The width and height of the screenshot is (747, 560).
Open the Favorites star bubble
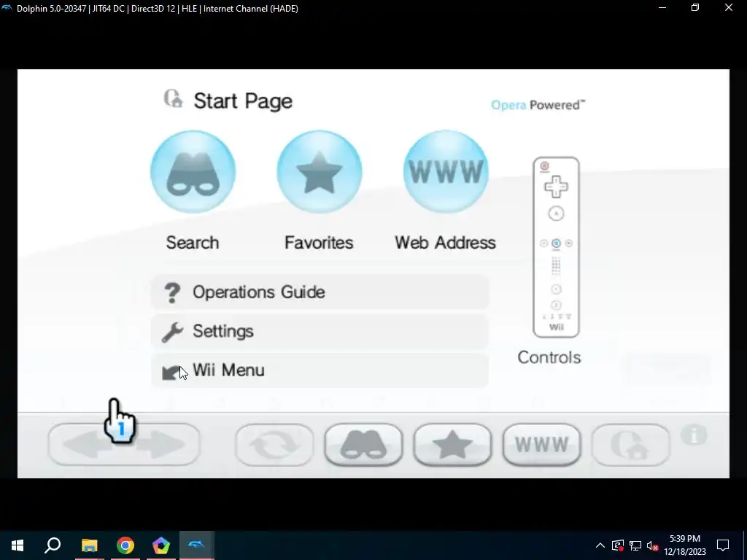pos(320,172)
